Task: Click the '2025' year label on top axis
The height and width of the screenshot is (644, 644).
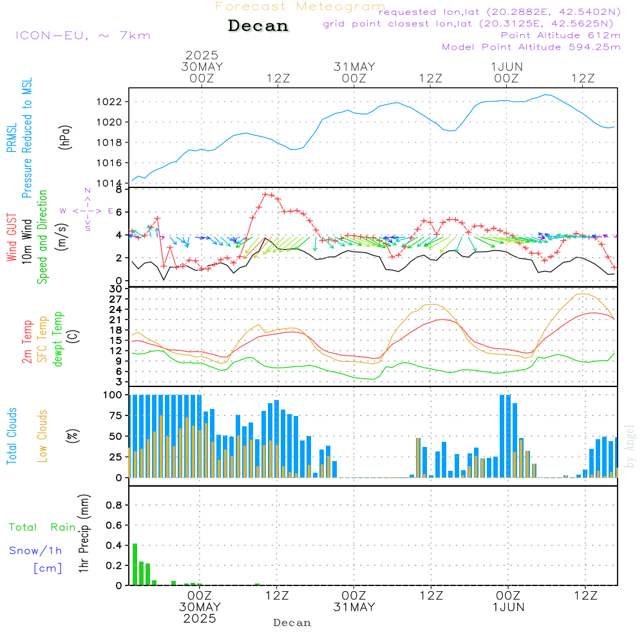Action: click(202, 55)
